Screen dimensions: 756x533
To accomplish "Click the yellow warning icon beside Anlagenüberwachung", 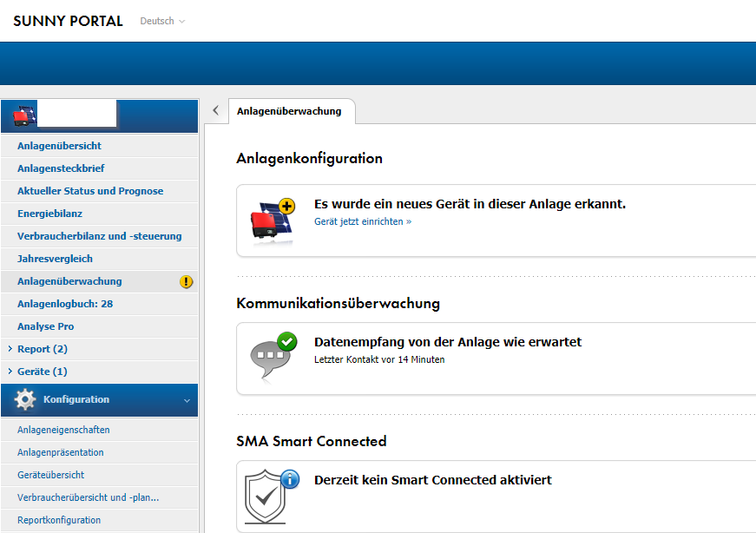I will (x=186, y=281).
